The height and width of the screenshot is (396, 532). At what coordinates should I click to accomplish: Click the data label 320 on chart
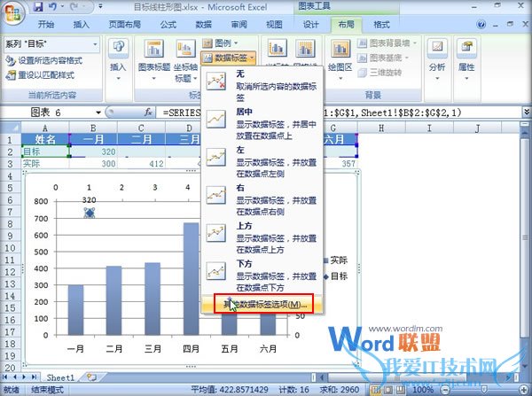pos(90,200)
